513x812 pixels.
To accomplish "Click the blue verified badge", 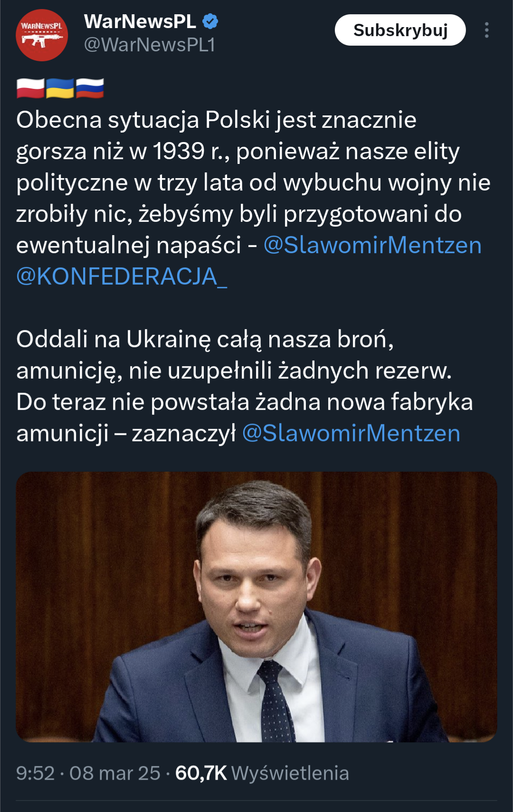I will [210, 21].
